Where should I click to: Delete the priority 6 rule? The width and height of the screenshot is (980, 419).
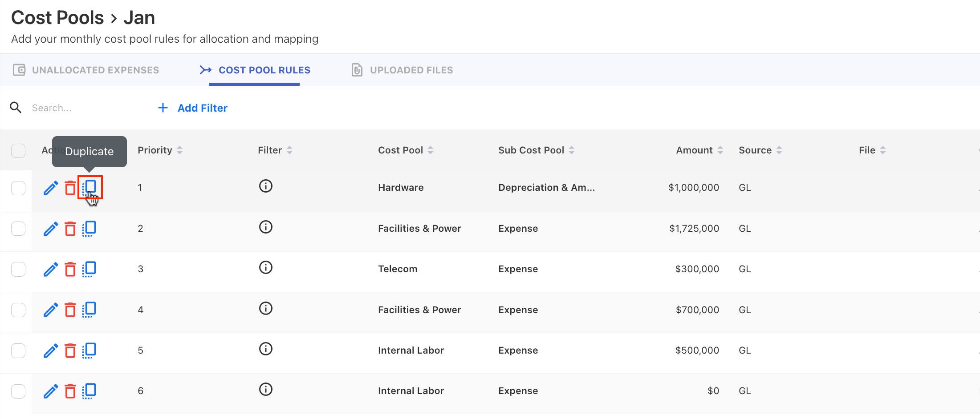(x=70, y=391)
